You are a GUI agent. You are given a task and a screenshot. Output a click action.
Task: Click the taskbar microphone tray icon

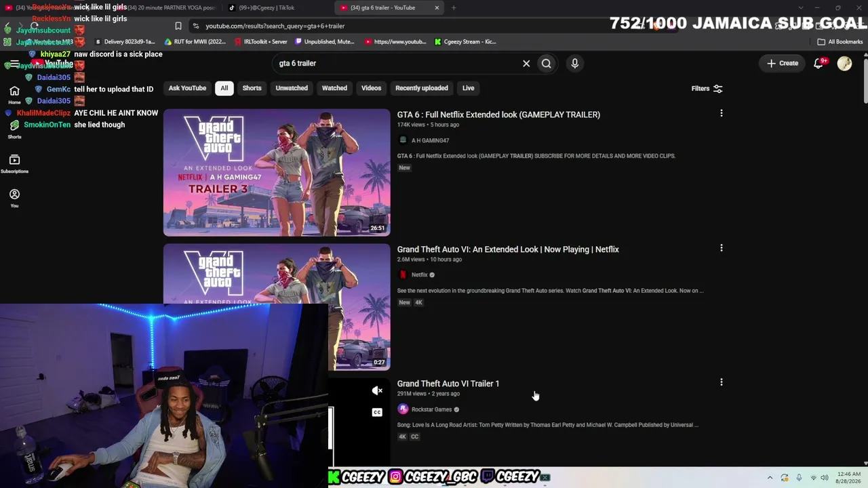pyautogui.click(x=799, y=478)
